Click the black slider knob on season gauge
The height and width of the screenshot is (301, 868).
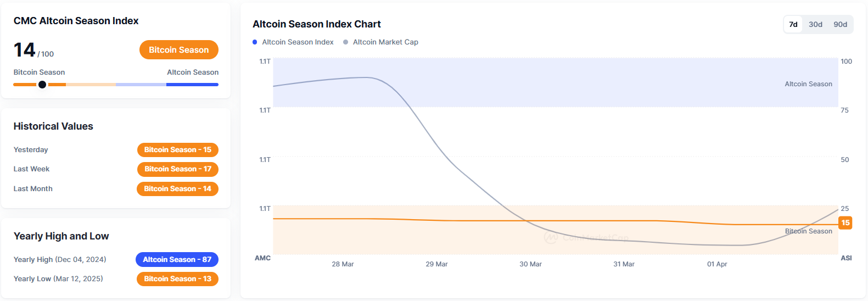pos(42,85)
